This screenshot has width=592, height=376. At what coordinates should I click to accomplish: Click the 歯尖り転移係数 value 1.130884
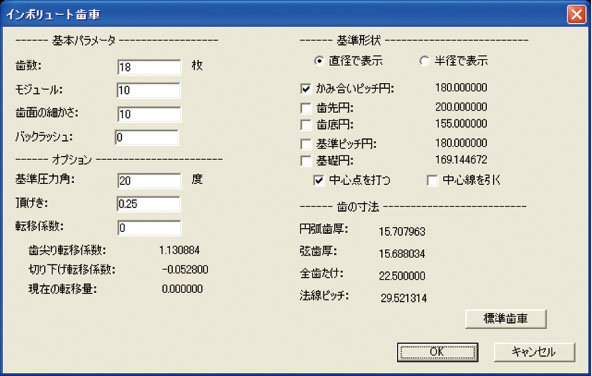pos(179,250)
